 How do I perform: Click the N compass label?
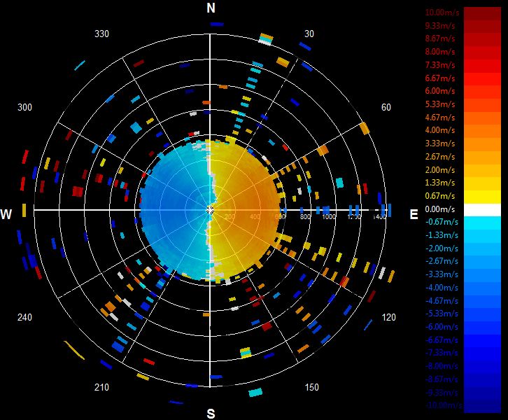pos(211,8)
